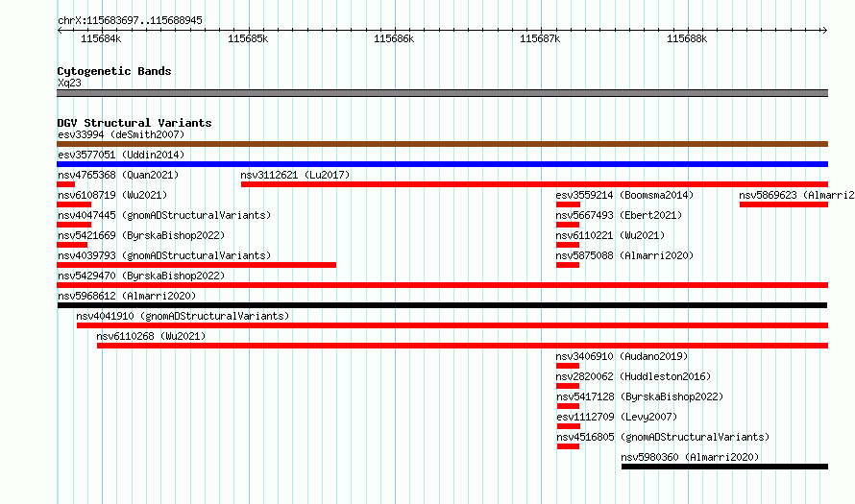Click the chrX:115683697..115688945 coordinate label
This screenshot has width=855, height=504.
coord(130,21)
